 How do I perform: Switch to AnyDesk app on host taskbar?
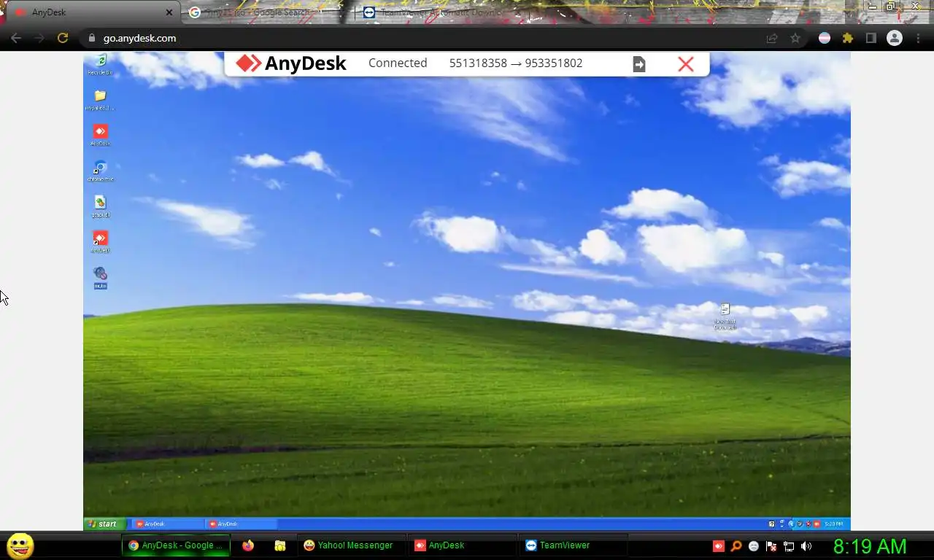tap(462, 545)
